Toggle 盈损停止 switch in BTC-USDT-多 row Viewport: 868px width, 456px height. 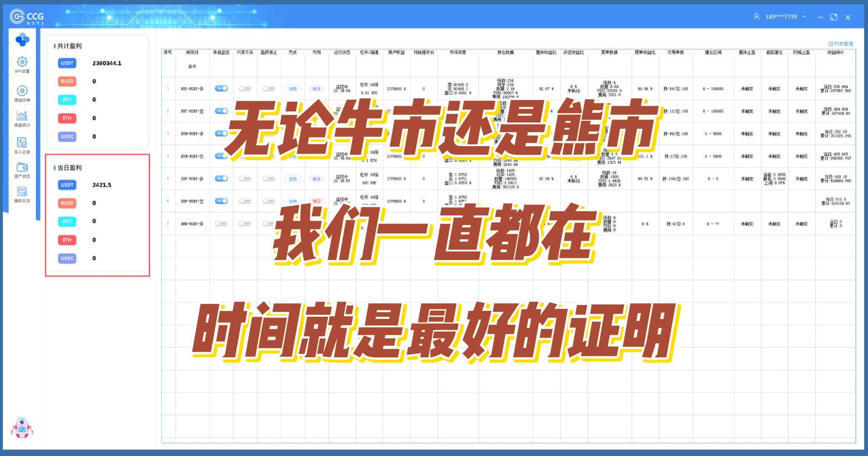pos(269,89)
